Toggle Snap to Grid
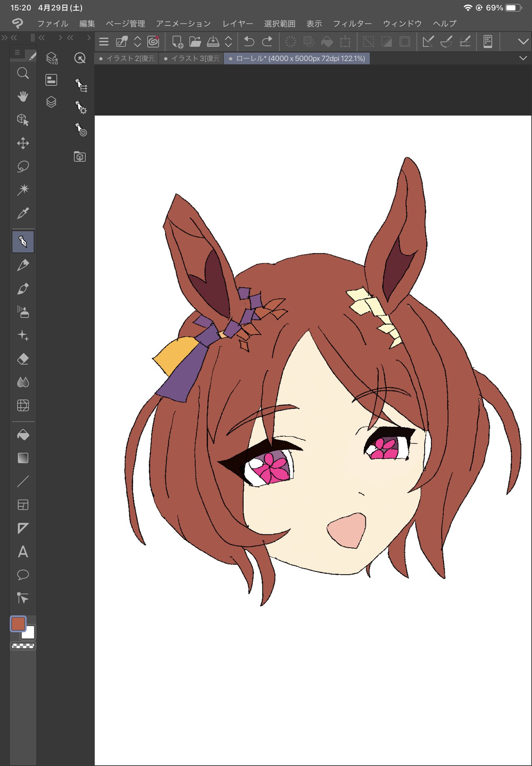The image size is (532, 766). click(x=465, y=41)
